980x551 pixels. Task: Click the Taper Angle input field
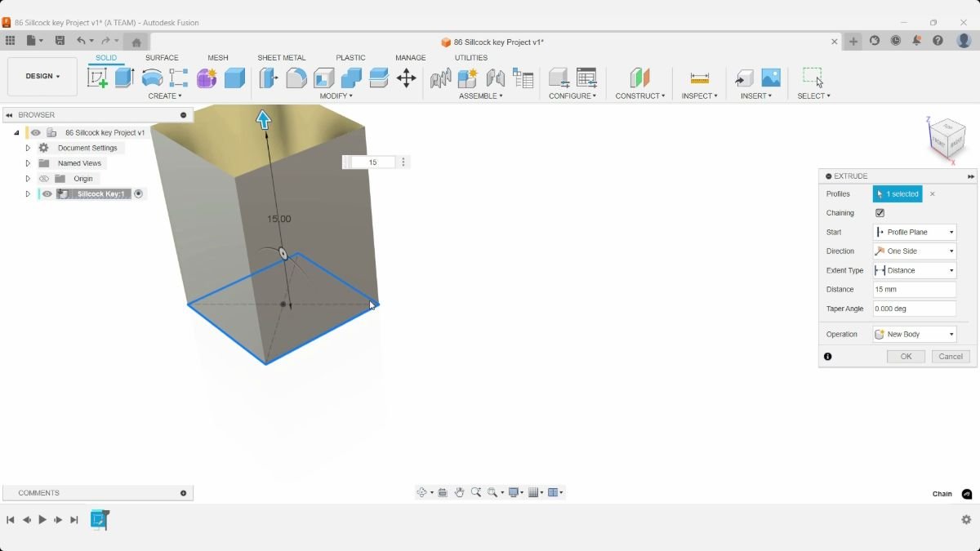[915, 309]
